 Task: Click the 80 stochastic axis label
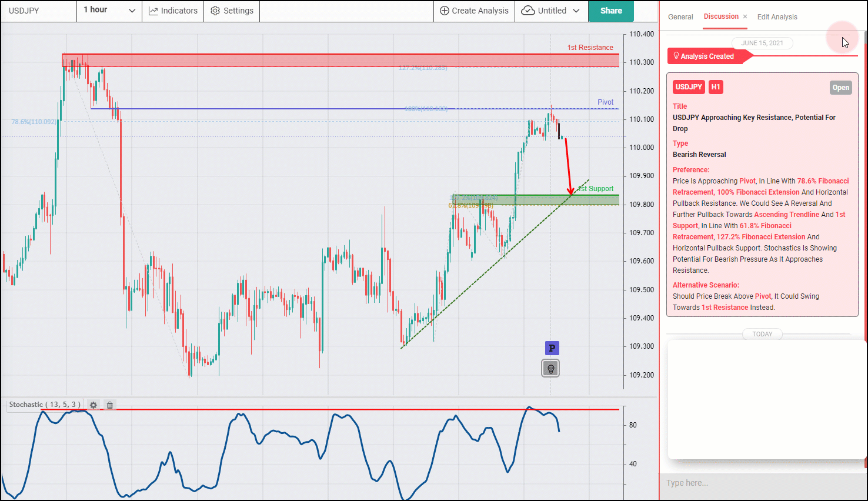(x=633, y=425)
